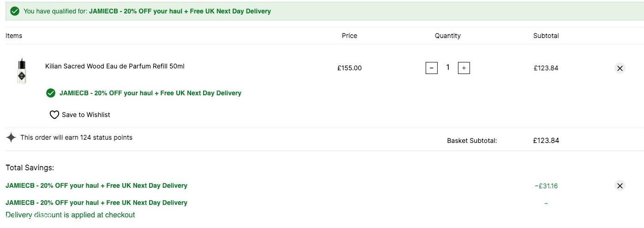Open the Kilian Sacred Wood Eau de Parfum product link
Image resolution: width=644 pixels, height=228 pixels.
pyautogui.click(x=115, y=66)
